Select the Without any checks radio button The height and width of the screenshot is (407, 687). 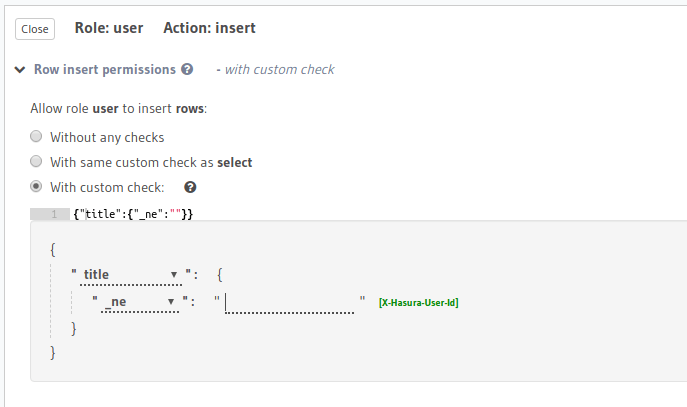pos(36,137)
